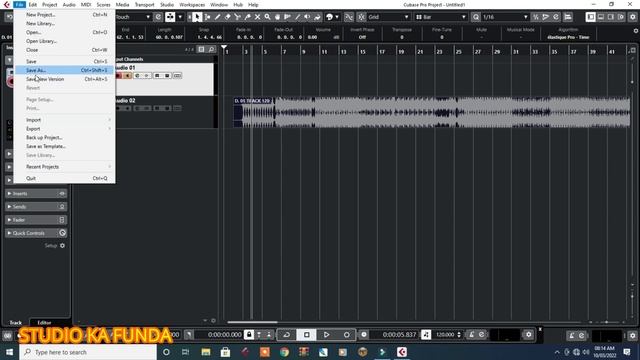Viewport: 640px width, 360px height.
Task: Open the toolbar setup gear
Action: pos(633,17)
